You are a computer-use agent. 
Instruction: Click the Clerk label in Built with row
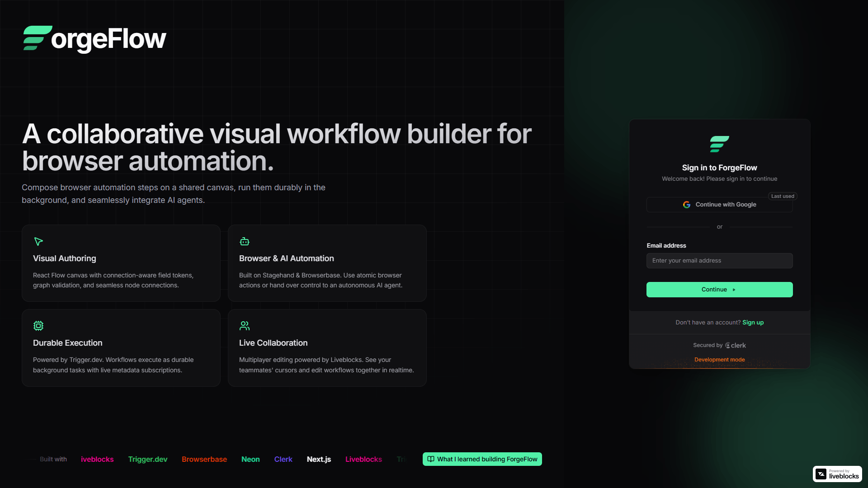(283, 459)
